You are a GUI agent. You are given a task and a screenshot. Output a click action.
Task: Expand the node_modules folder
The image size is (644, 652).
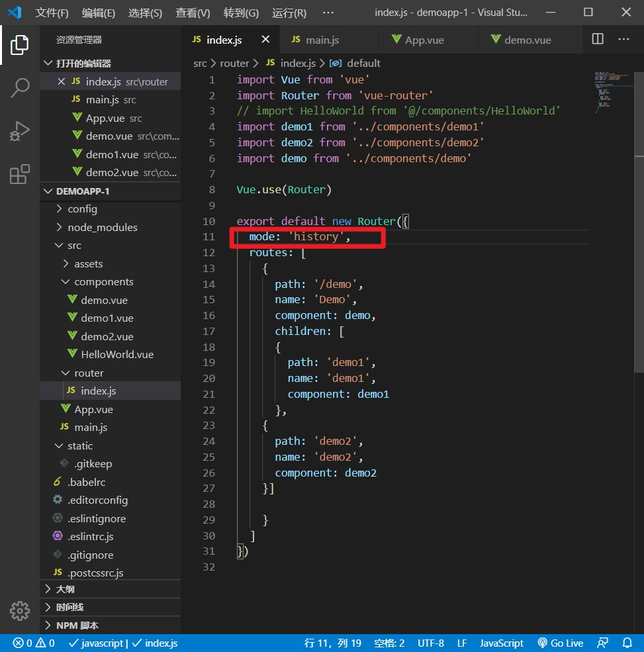(102, 227)
